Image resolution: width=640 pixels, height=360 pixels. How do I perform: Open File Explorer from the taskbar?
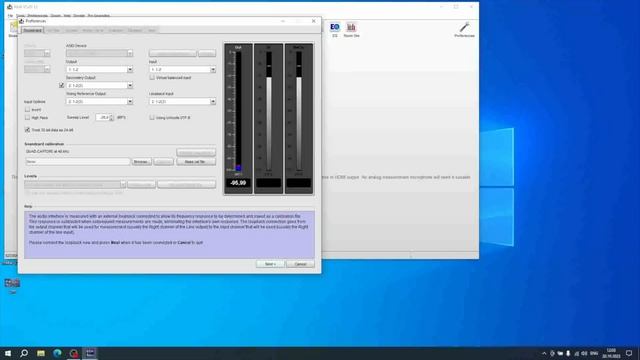coord(41,353)
